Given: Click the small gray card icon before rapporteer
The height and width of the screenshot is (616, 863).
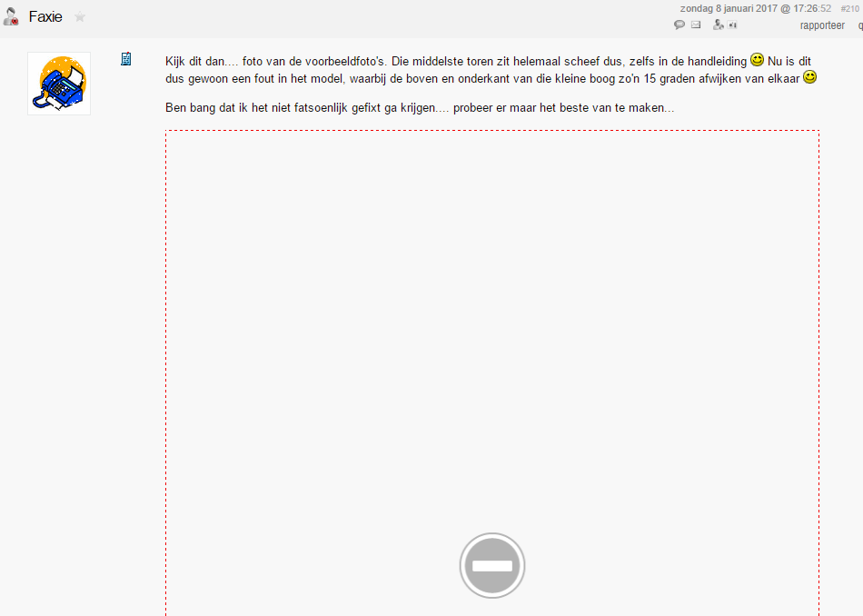Looking at the screenshot, I should pyautogui.click(x=732, y=25).
